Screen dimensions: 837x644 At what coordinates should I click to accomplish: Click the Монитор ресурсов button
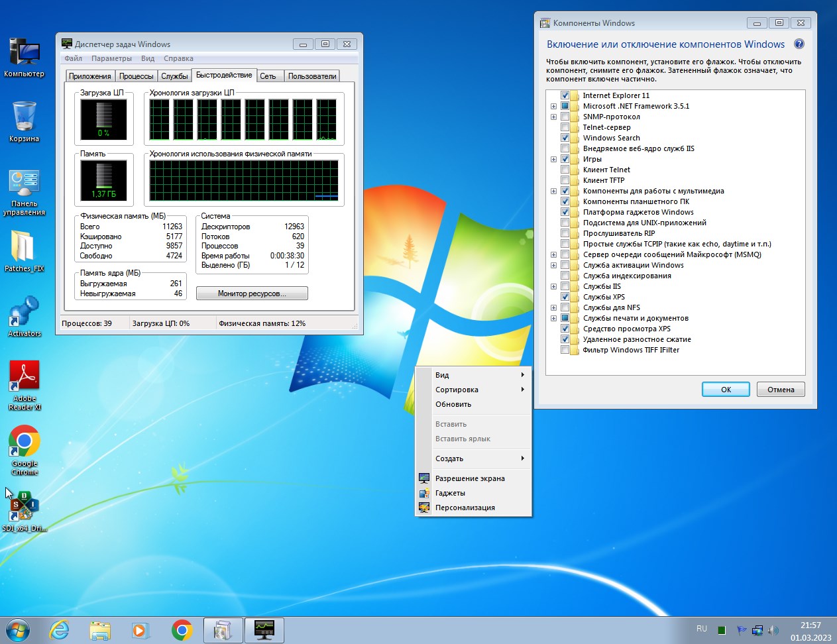(252, 293)
